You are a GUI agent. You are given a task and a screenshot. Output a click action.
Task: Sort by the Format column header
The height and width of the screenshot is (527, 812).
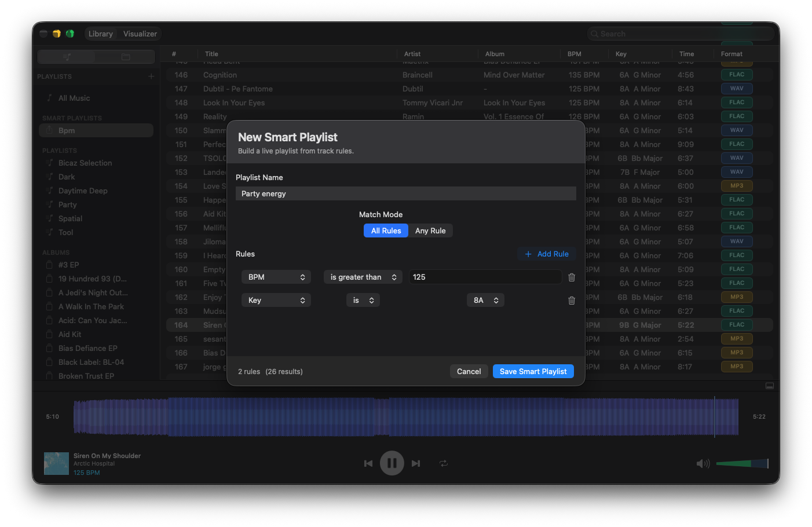click(x=731, y=54)
